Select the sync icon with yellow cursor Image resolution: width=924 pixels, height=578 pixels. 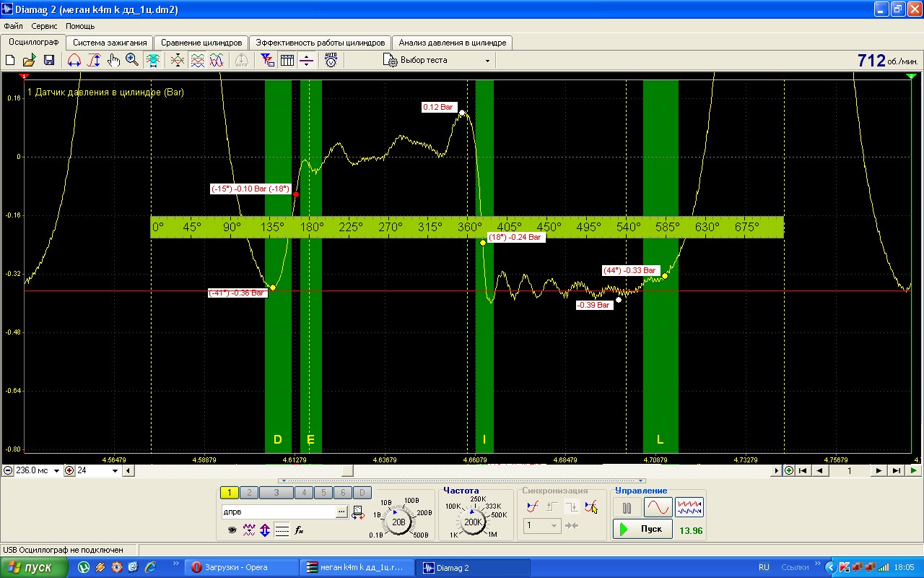pyautogui.click(x=591, y=506)
